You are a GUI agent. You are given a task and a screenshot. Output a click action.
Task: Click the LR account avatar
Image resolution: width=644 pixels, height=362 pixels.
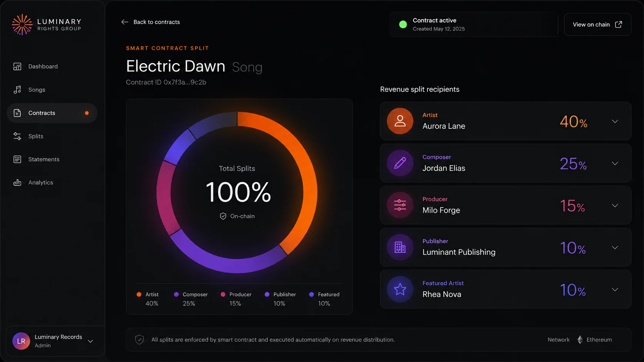[21, 341]
